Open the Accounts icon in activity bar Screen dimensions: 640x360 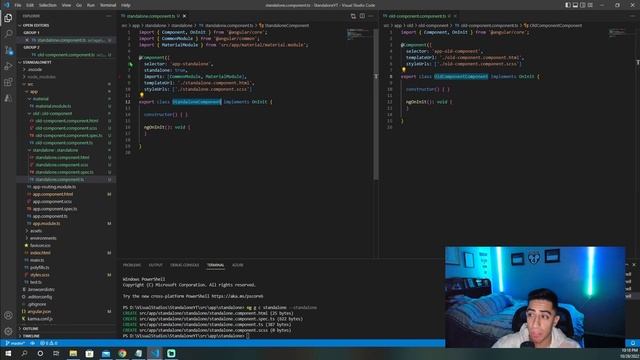coord(8,315)
